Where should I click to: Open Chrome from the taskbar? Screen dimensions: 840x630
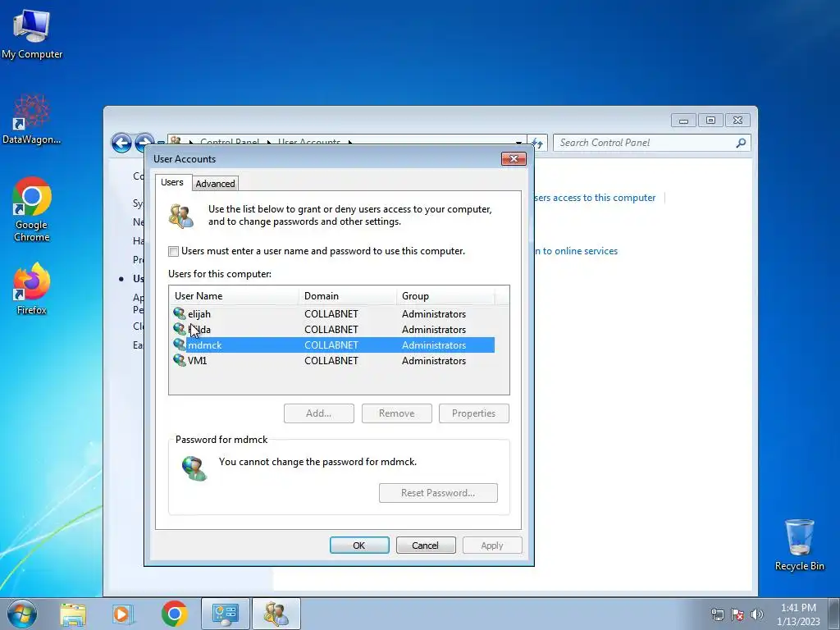174,614
